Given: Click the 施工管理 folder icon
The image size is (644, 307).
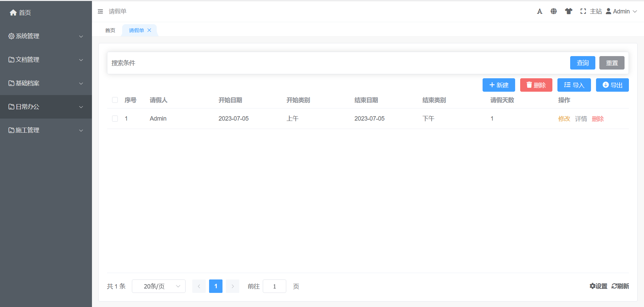Looking at the screenshot, I should 11,130.
